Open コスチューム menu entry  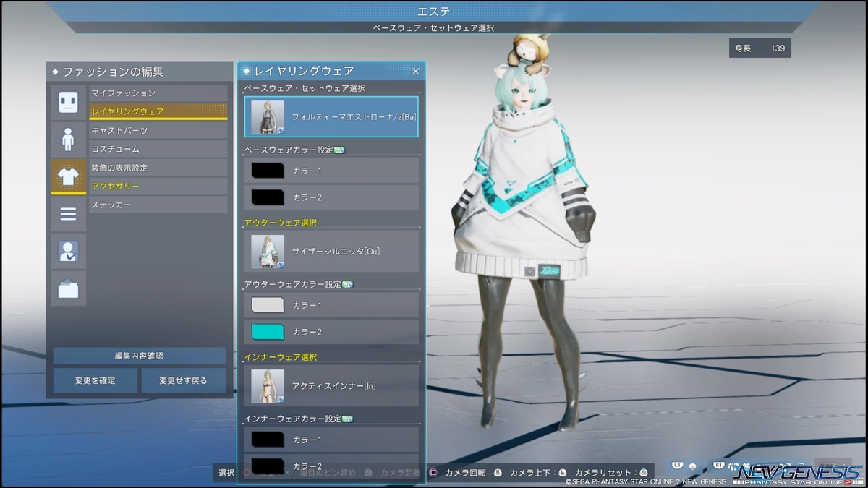pos(158,149)
